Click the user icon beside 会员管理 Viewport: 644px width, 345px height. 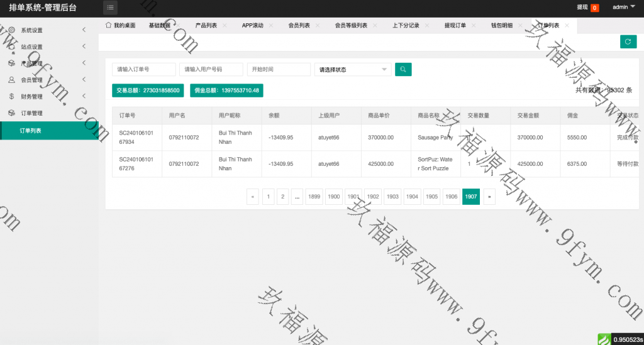pos(12,80)
